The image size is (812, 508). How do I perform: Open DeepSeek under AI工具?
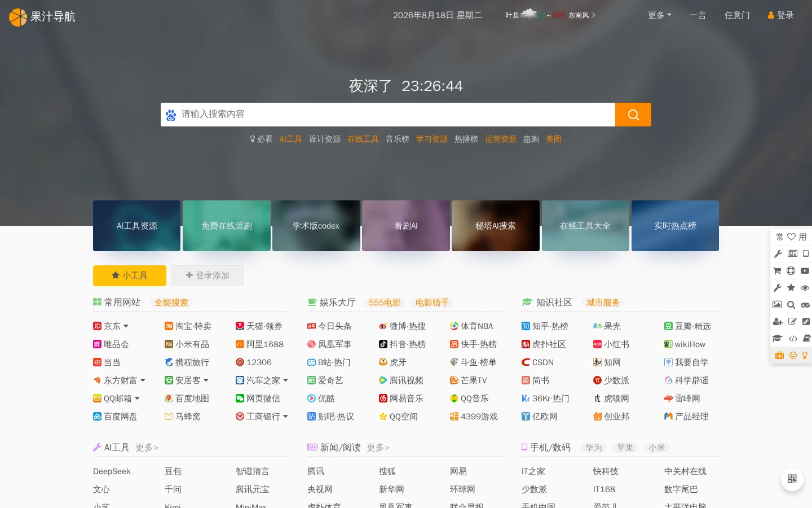tap(112, 471)
